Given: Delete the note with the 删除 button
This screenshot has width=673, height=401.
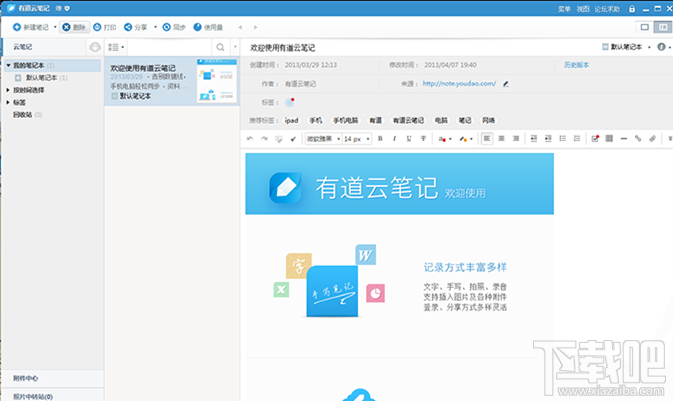Looking at the screenshot, I should pos(74,27).
